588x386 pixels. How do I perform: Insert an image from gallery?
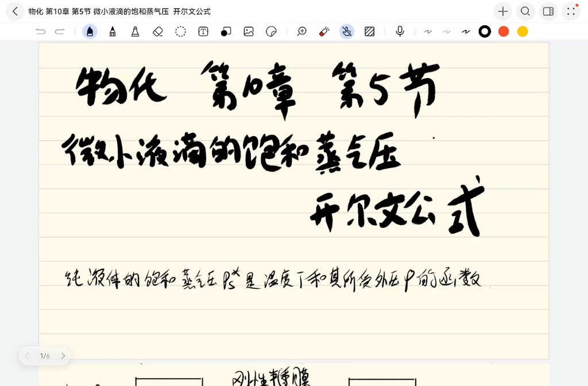tap(249, 32)
